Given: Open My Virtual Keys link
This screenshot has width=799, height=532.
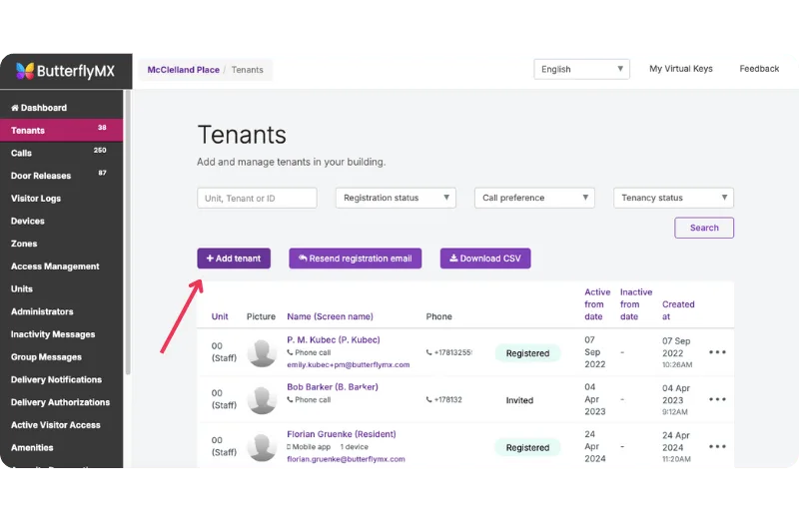Looking at the screenshot, I should tap(681, 69).
